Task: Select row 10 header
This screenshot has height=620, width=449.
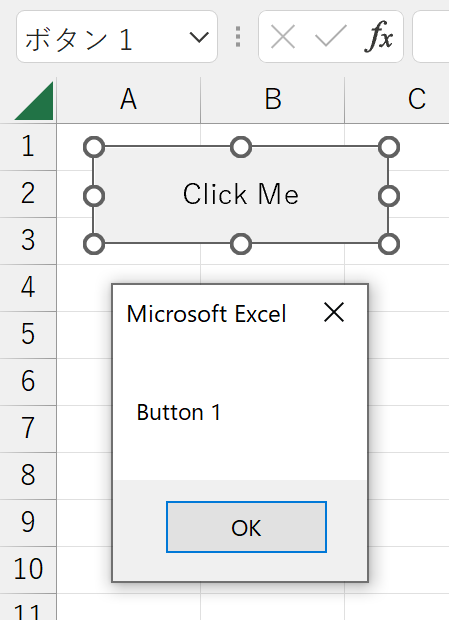Action: [28, 569]
